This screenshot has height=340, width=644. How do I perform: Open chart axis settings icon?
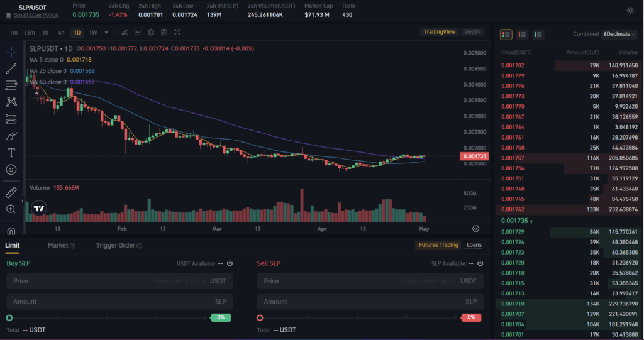[475, 229]
